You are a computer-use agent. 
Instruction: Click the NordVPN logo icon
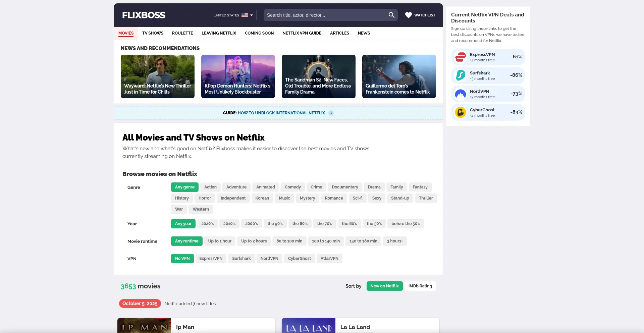click(x=461, y=94)
